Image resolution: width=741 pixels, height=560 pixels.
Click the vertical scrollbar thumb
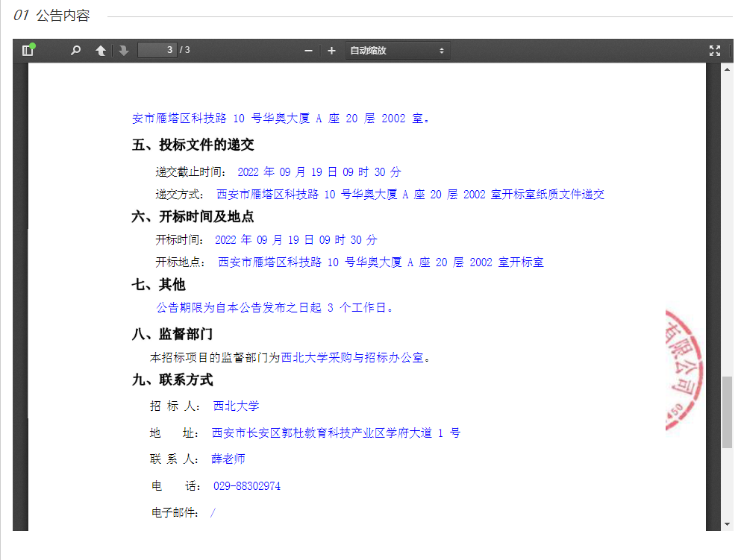click(x=727, y=412)
